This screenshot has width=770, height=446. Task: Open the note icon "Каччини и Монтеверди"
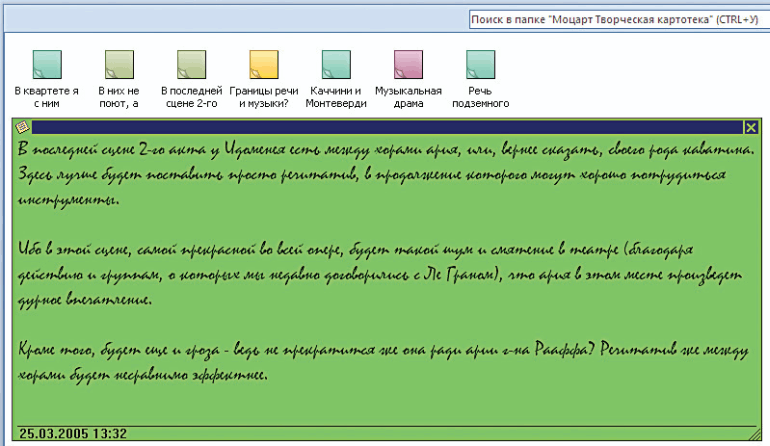336,64
